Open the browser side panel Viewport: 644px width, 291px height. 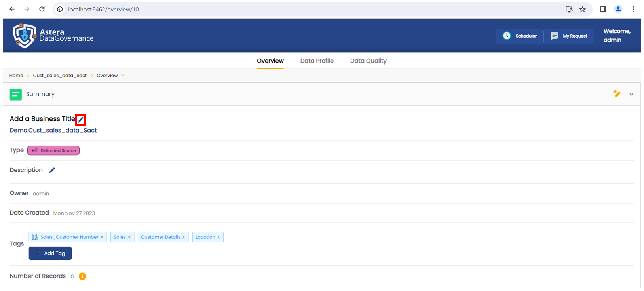[x=603, y=9]
